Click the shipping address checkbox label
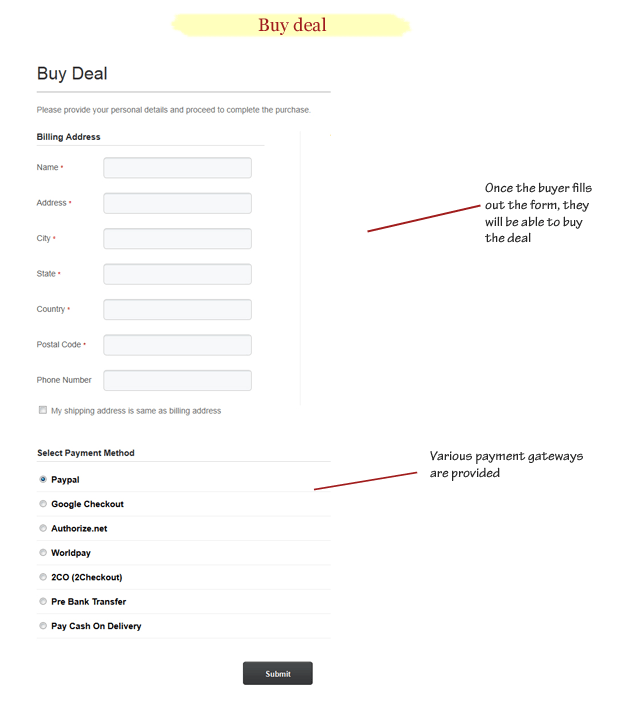 [x=136, y=411]
